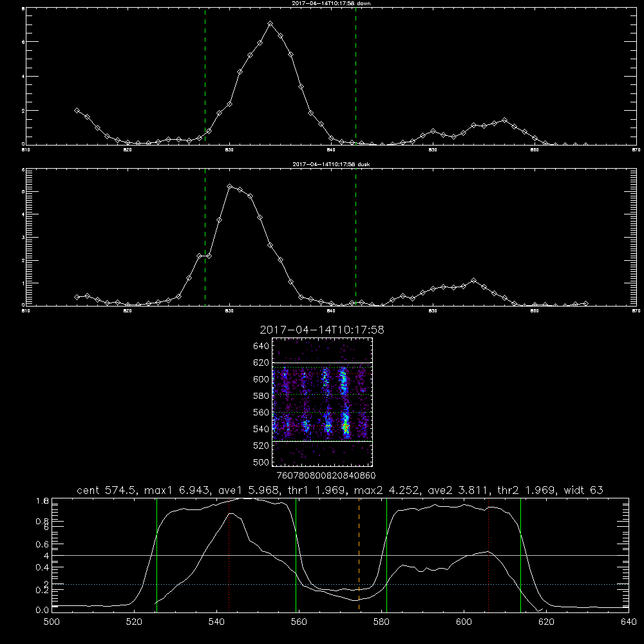Select the highest peak diamond in dawn plot
The width and height of the screenshot is (644, 644).
pos(270,24)
